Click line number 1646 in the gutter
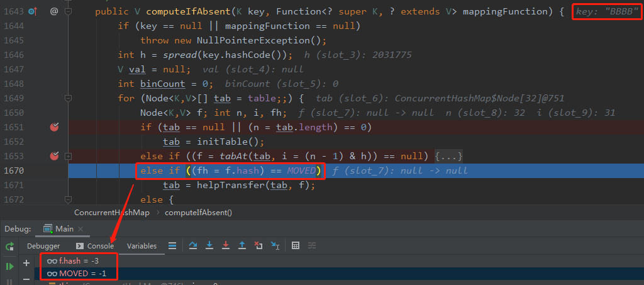644x285 pixels. (x=14, y=55)
